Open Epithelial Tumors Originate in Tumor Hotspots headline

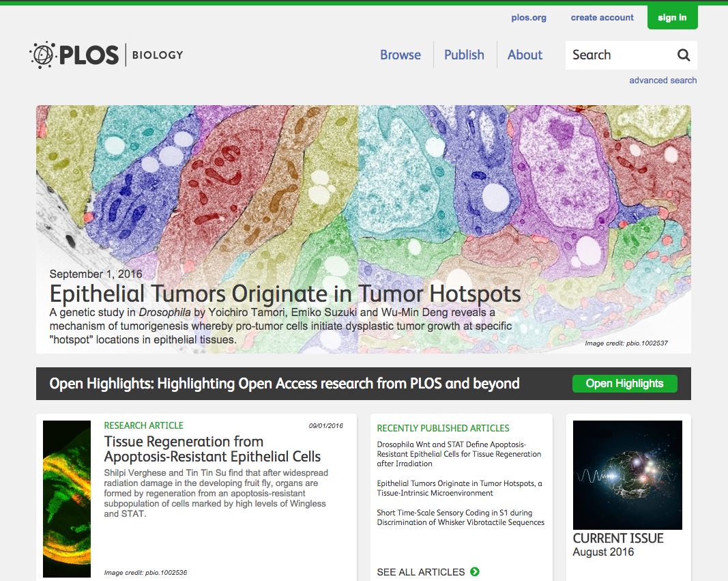click(x=285, y=294)
